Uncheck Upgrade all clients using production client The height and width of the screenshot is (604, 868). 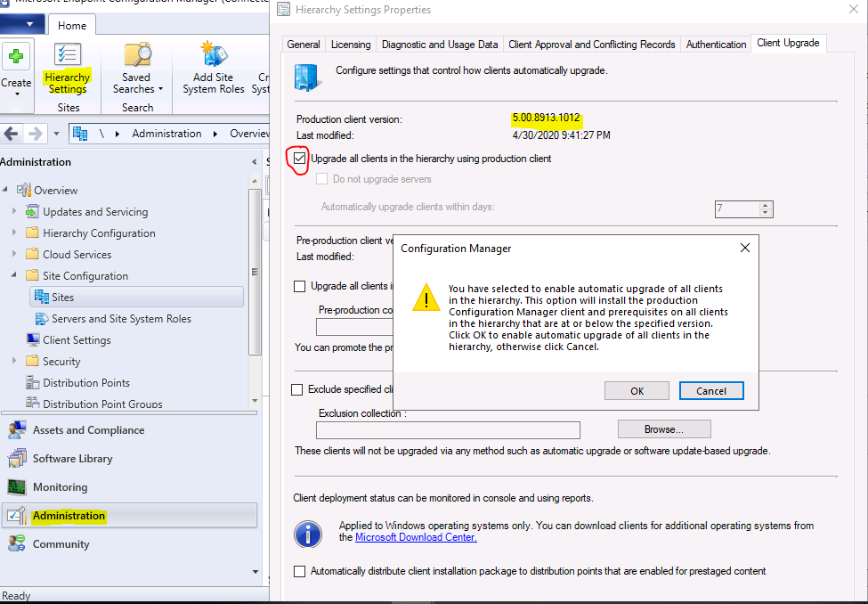click(x=299, y=159)
